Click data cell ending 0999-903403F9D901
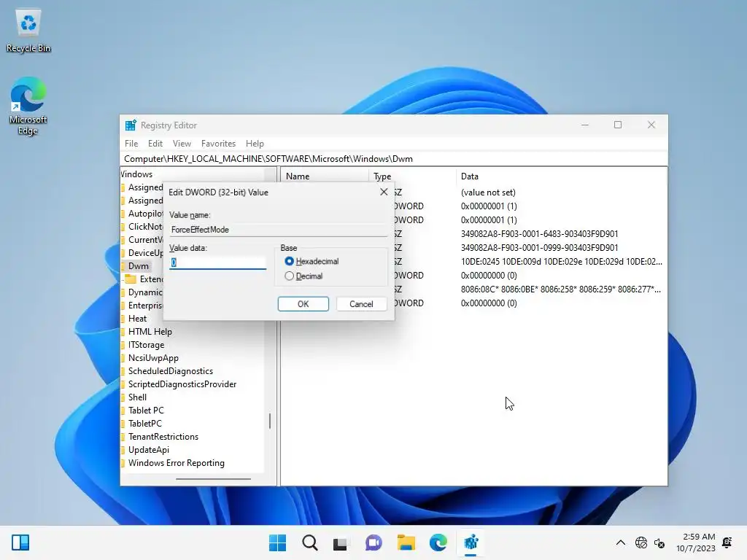Image resolution: width=747 pixels, height=560 pixels. pyautogui.click(x=539, y=248)
